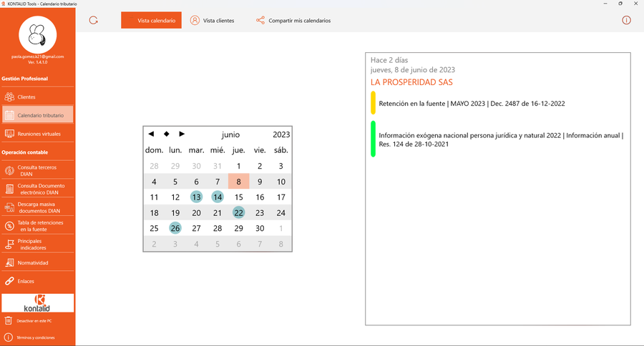644x346 pixels.
Task: Click the Clientes people icon
Action: coord(9,97)
